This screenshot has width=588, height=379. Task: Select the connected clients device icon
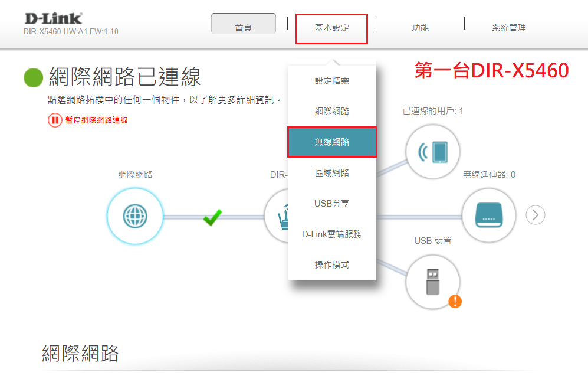click(433, 152)
